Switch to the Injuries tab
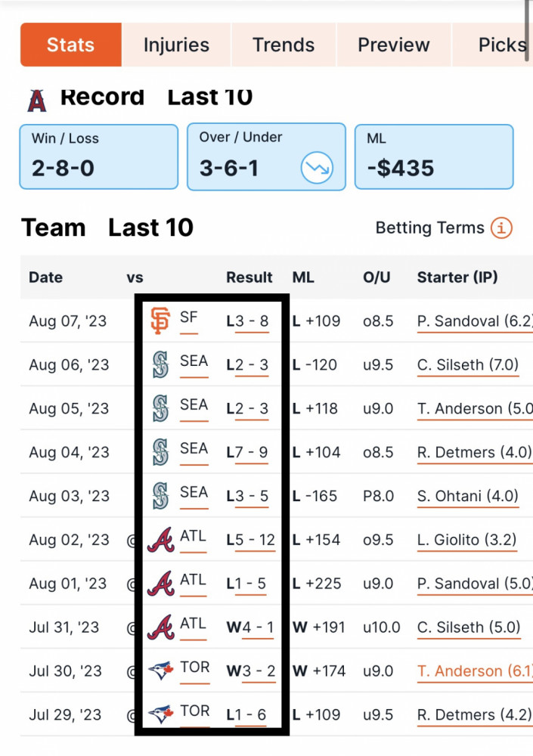 pyautogui.click(x=177, y=45)
